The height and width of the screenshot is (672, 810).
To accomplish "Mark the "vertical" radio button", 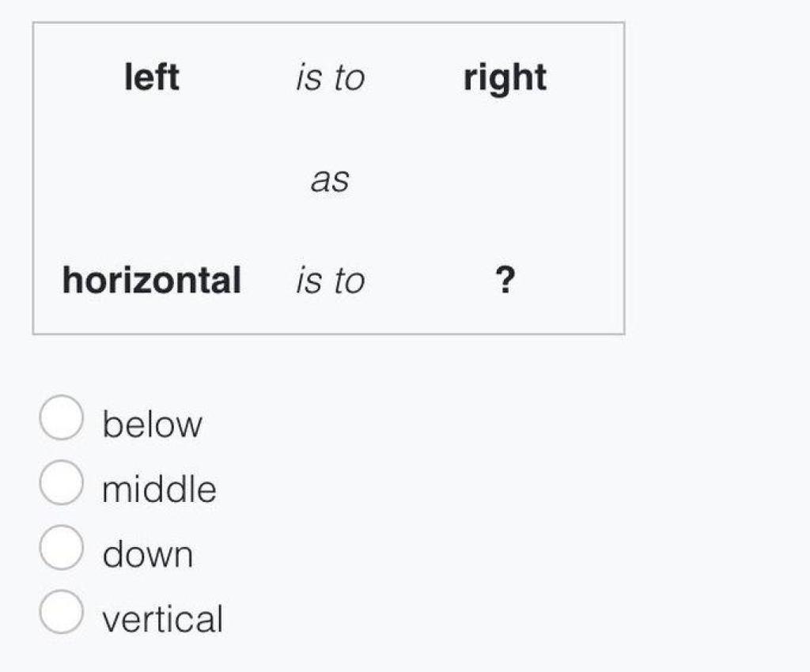I will (61, 612).
